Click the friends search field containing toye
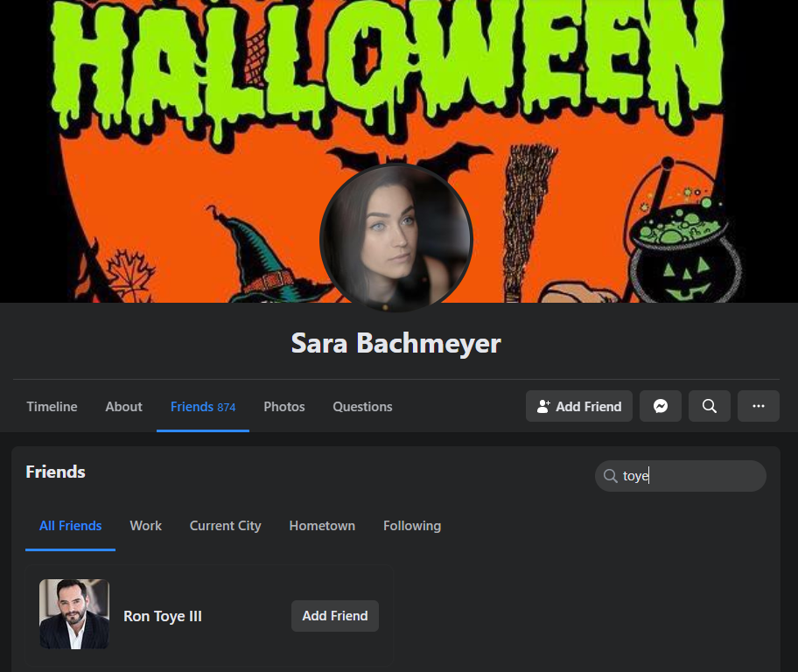The image size is (798, 672). [681, 476]
